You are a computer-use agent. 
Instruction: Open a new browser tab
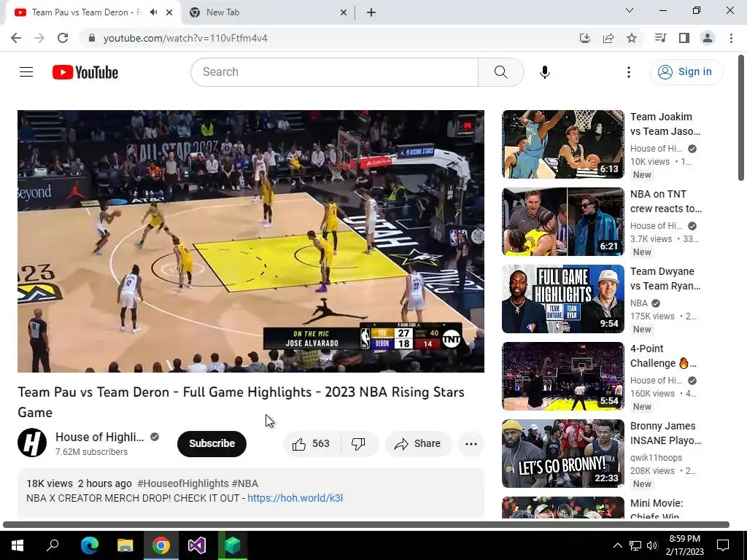[371, 12]
